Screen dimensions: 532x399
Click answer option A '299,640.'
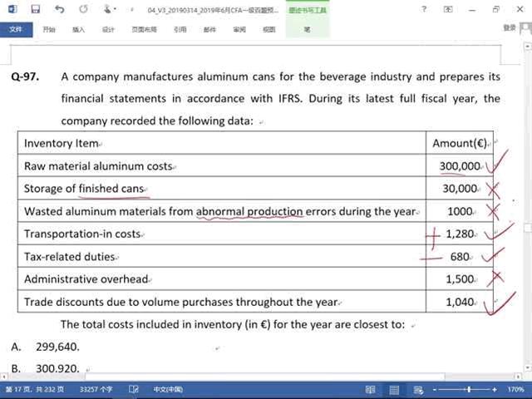pyautogui.click(x=57, y=347)
